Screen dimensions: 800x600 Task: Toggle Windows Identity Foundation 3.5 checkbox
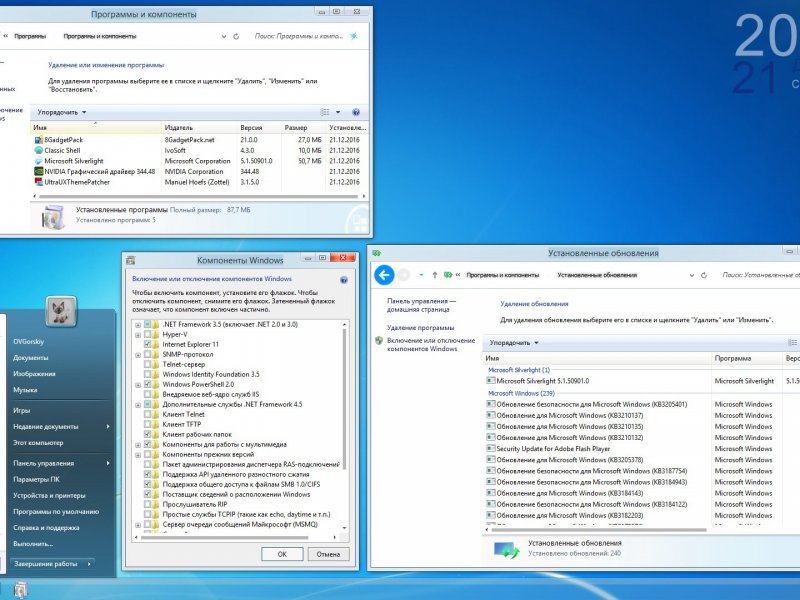coord(147,374)
